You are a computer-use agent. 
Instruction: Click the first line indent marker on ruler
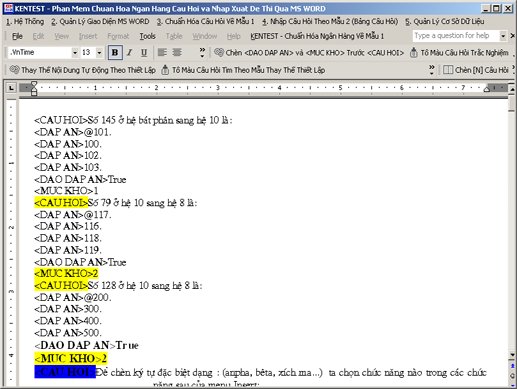pyautogui.click(x=34, y=84)
